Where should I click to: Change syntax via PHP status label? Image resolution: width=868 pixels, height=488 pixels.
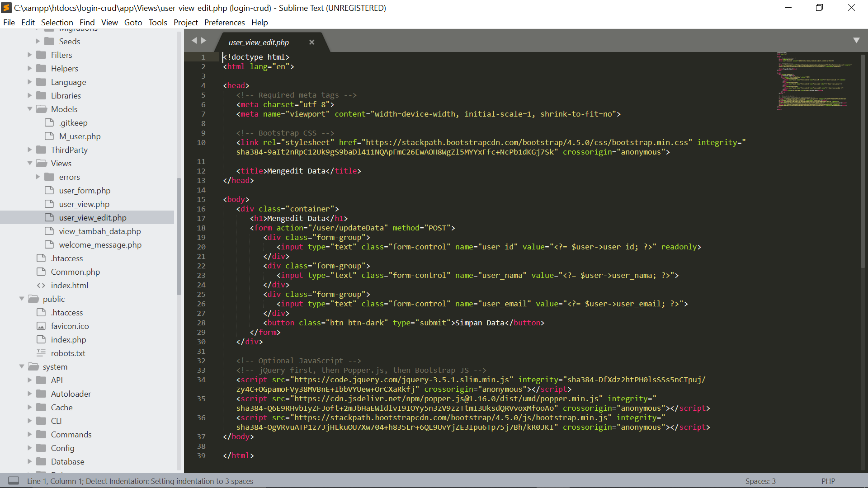pyautogui.click(x=828, y=481)
